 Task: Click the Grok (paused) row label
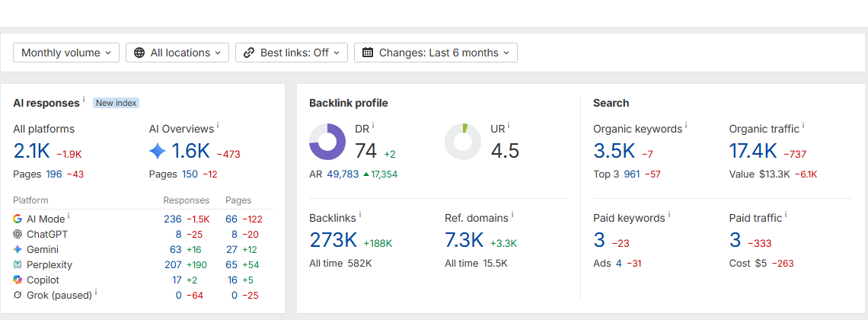pyautogui.click(x=59, y=296)
